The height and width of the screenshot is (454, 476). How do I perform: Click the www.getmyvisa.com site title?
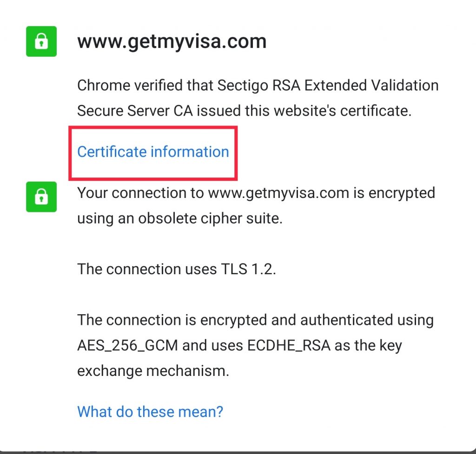click(x=172, y=41)
